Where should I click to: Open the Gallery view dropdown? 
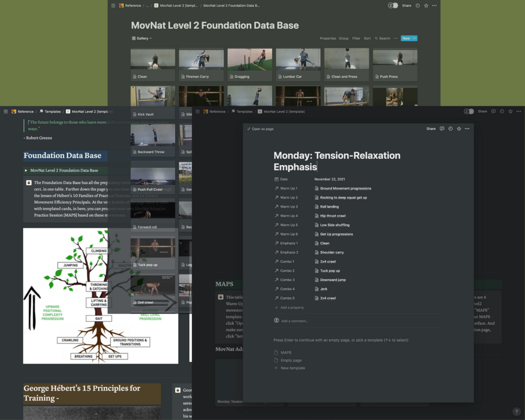pos(142,38)
